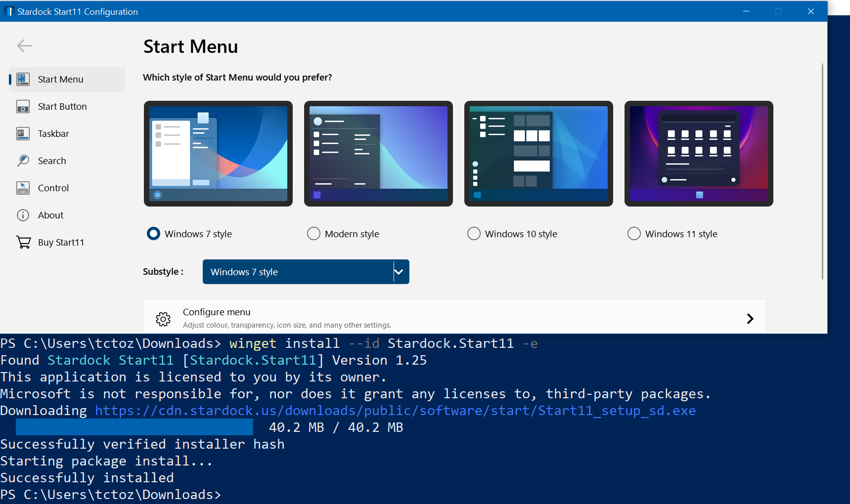
Task: Click 'Successfully installed' terminal line
Action: pyautogui.click(x=87, y=478)
